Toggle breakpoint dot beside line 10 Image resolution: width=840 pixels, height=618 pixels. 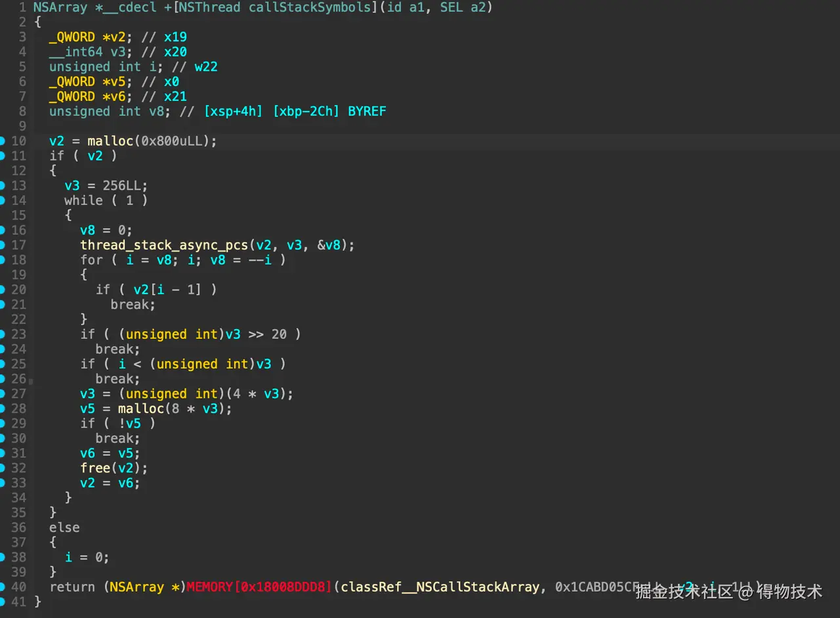[x=3, y=141]
